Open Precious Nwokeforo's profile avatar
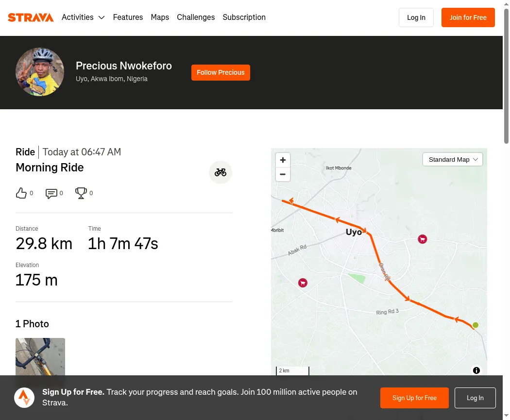The image size is (510, 420). click(40, 72)
